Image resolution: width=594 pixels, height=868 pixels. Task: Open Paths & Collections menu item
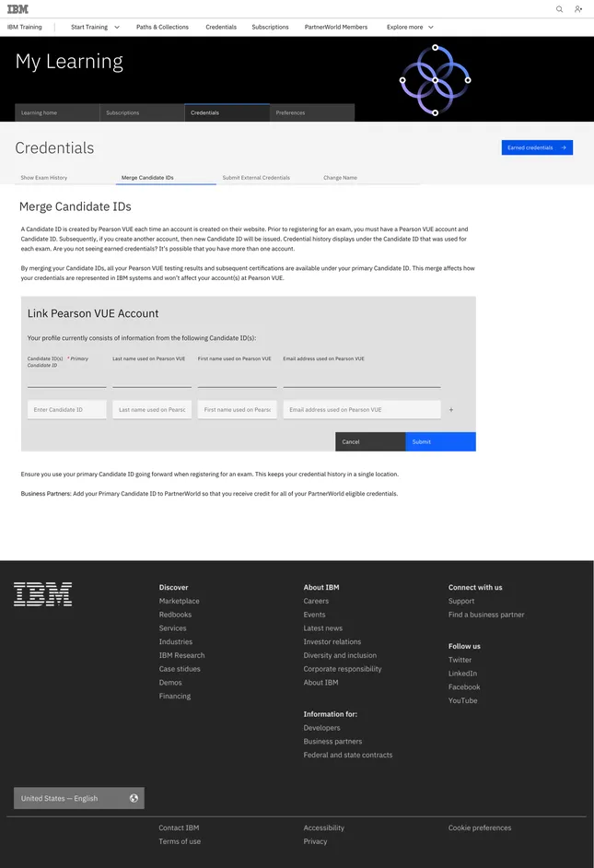click(x=162, y=27)
